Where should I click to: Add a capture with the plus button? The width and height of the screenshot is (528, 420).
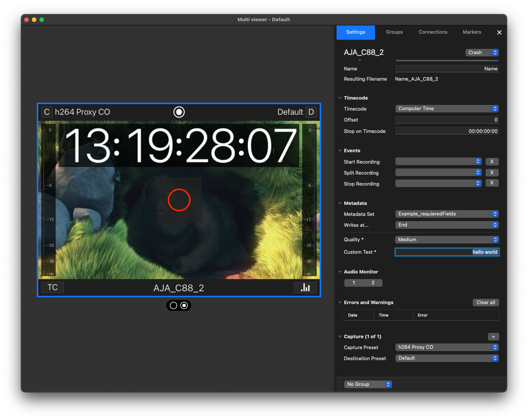[x=493, y=337]
